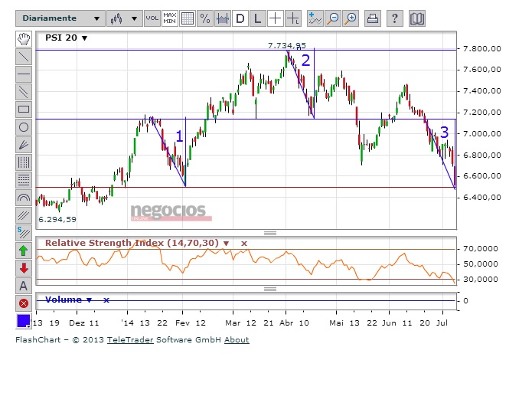Screen dimensions: 532x393
Task: Toggle the chart grid lines
Action: [188, 18]
